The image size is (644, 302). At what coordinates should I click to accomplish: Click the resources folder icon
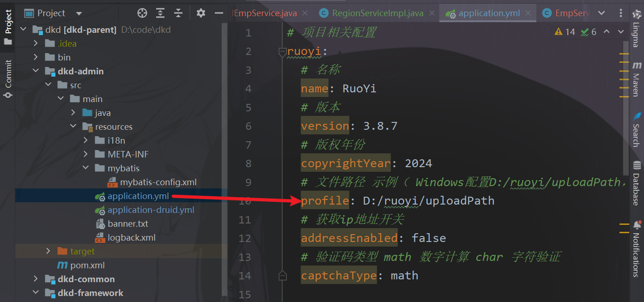pos(87,127)
